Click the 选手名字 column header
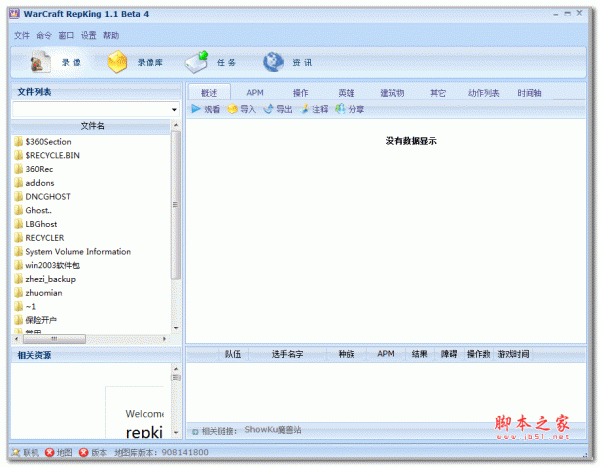Image resolution: width=600 pixels, height=467 pixels. pyautogui.click(x=287, y=354)
